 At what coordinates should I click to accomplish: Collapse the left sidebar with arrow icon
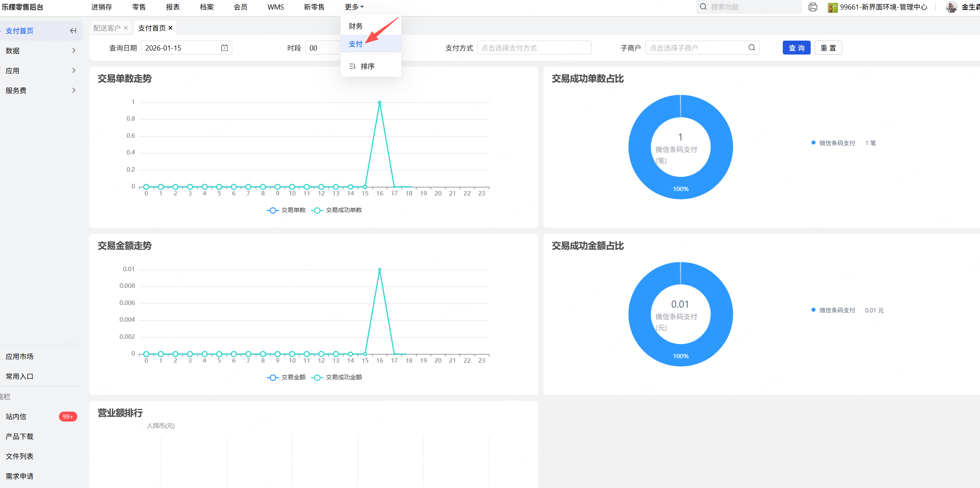click(73, 31)
